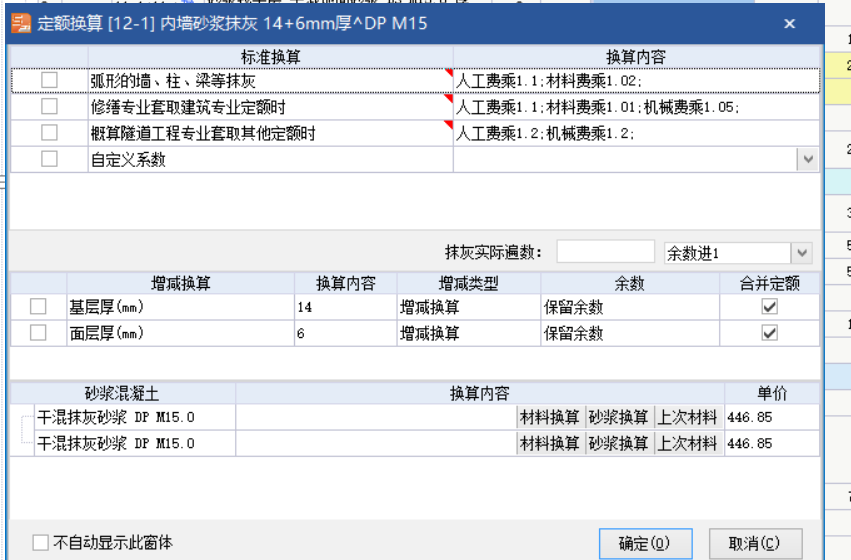Click the 余数 column header

point(630,283)
